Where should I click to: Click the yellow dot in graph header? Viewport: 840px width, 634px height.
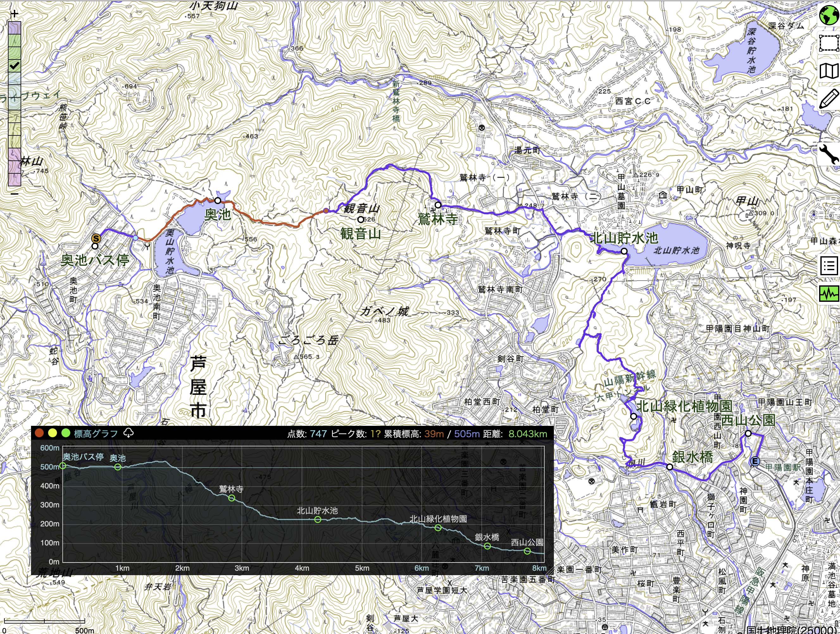click(x=53, y=433)
